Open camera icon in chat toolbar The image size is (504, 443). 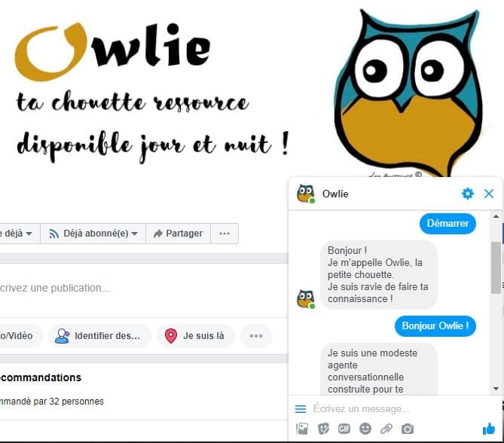click(408, 429)
